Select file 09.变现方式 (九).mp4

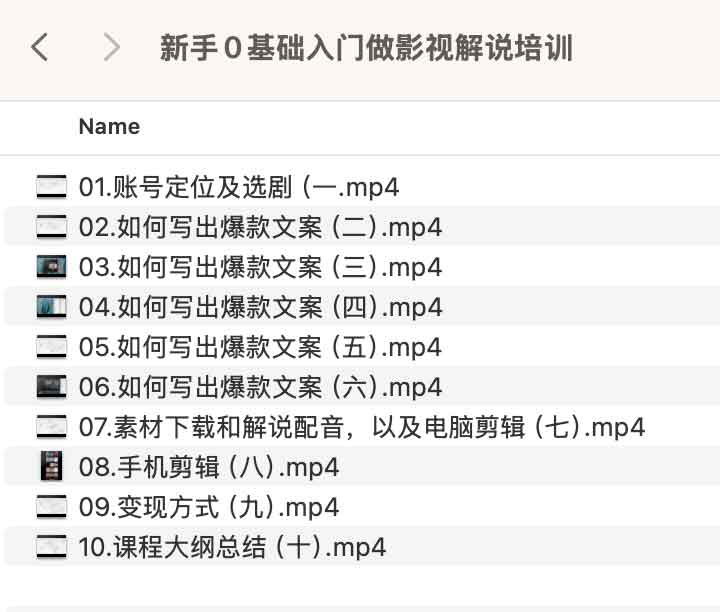[208, 507]
